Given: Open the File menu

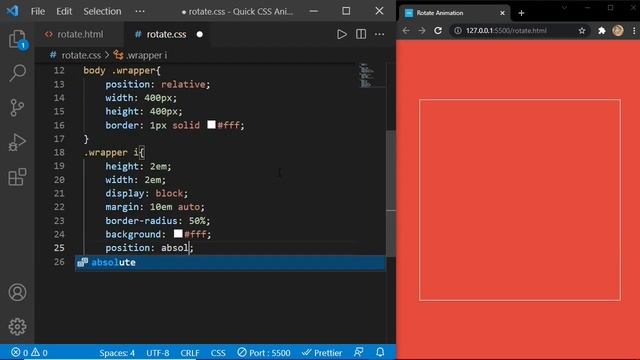Looking at the screenshot, I should pos(38,11).
